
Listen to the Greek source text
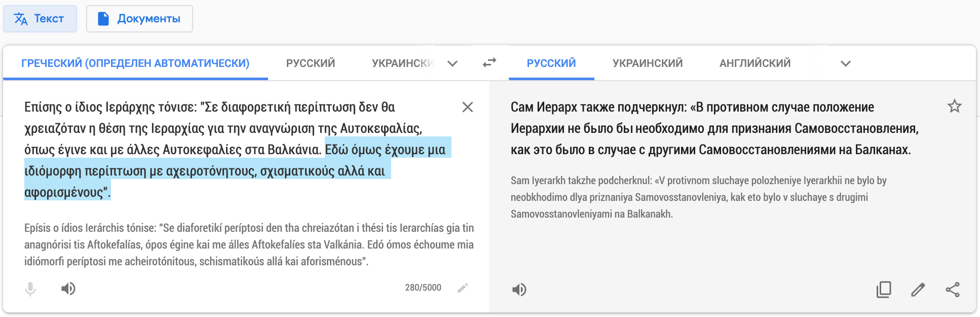point(68,289)
